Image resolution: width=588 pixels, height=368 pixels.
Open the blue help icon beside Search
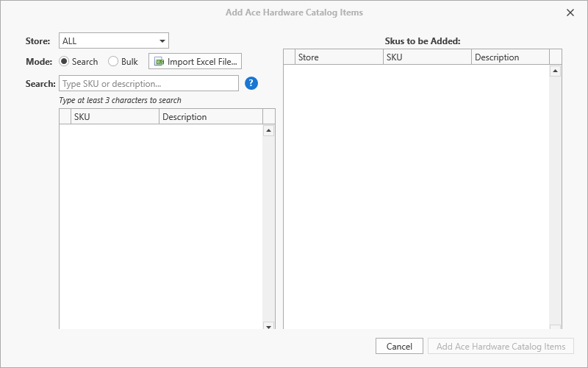click(251, 83)
